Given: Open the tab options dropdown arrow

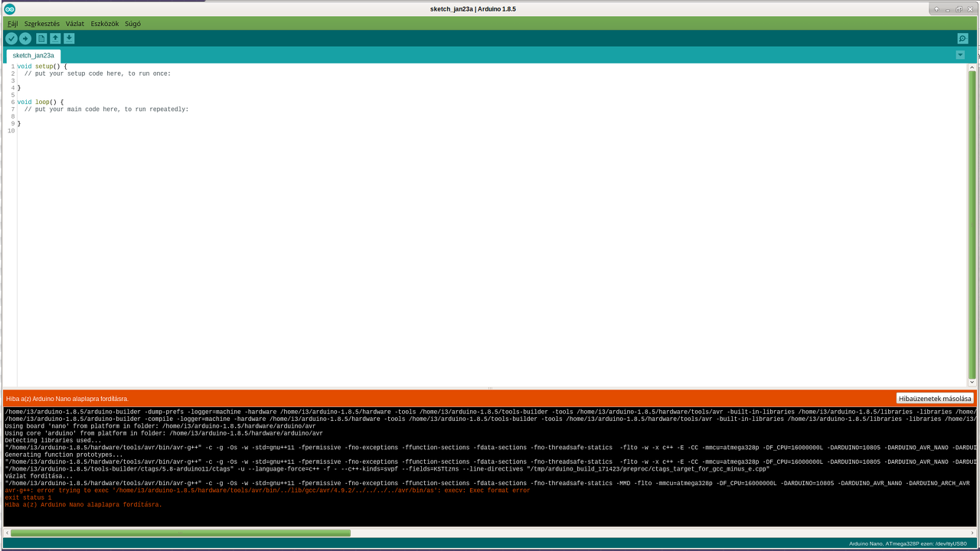Looking at the screenshot, I should (960, 55).
